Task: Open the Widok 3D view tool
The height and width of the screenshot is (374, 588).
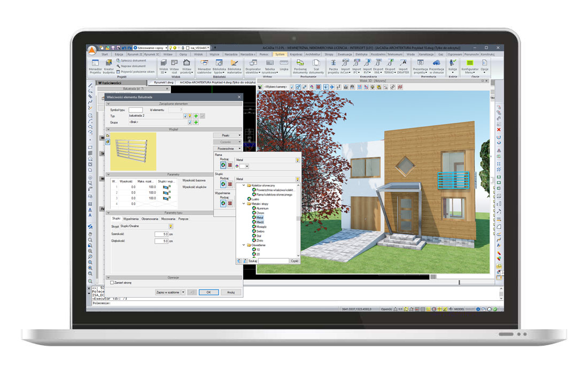Action: pos(164,66)
